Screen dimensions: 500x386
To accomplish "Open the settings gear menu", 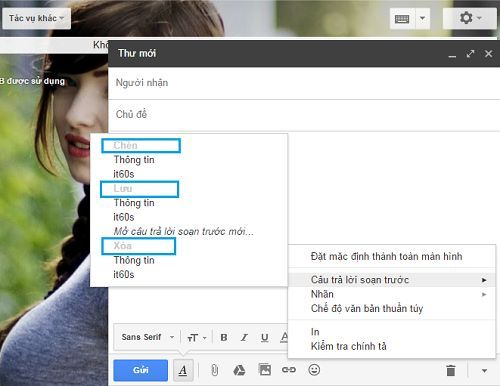I will pos(469,18).
